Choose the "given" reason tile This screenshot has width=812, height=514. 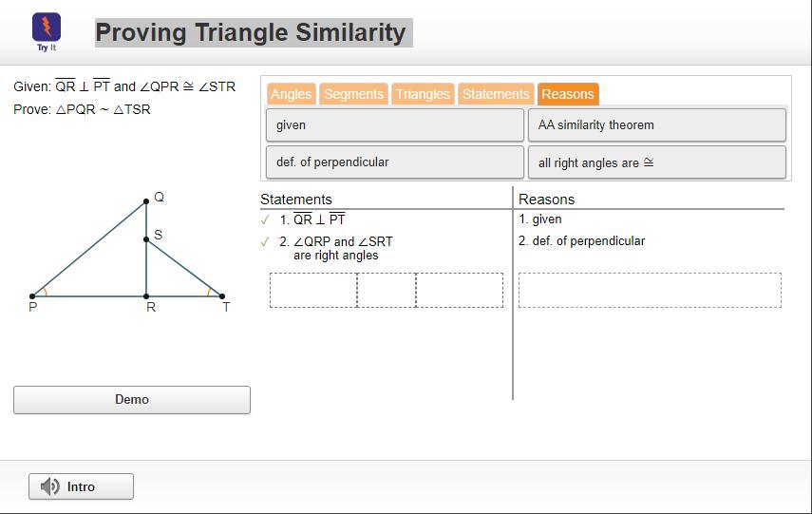pyautogui.click(x=394, y=125)
